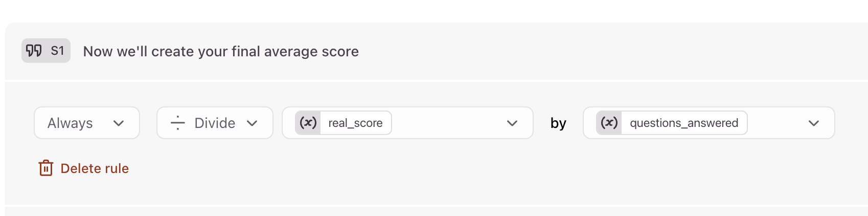This screenshot has width=868, height=216.
Task: Expand the real_score variable dropdown arrow
Action: pos(512,123)
